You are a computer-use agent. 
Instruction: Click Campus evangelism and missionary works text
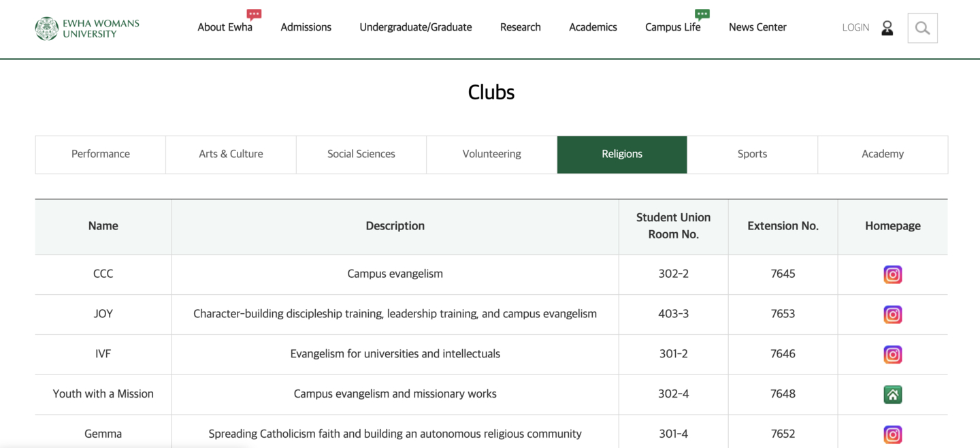point(395,394)
